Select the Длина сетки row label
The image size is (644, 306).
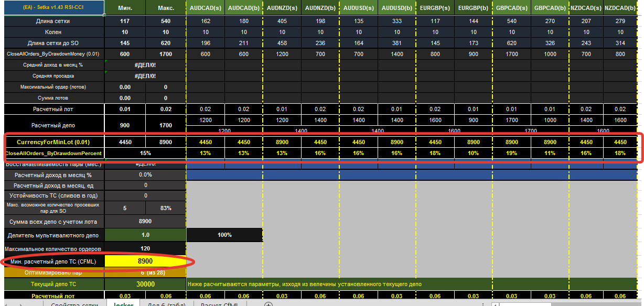(x=54, y=21)
